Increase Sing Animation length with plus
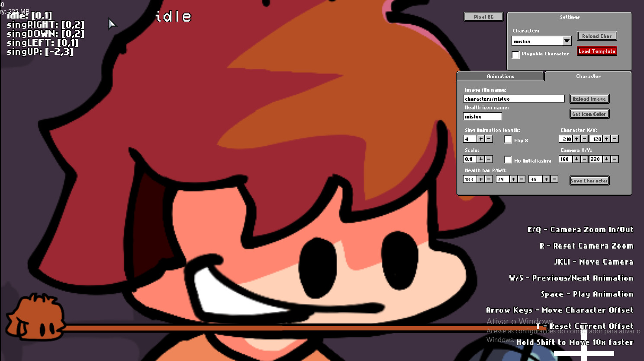 480,139
